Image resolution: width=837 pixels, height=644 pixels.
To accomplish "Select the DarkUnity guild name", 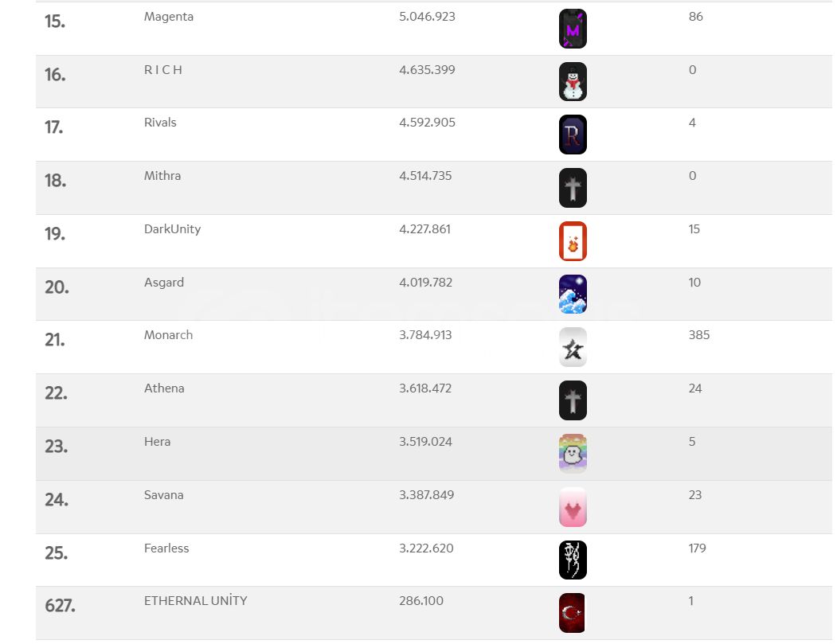I will point(173,229).
